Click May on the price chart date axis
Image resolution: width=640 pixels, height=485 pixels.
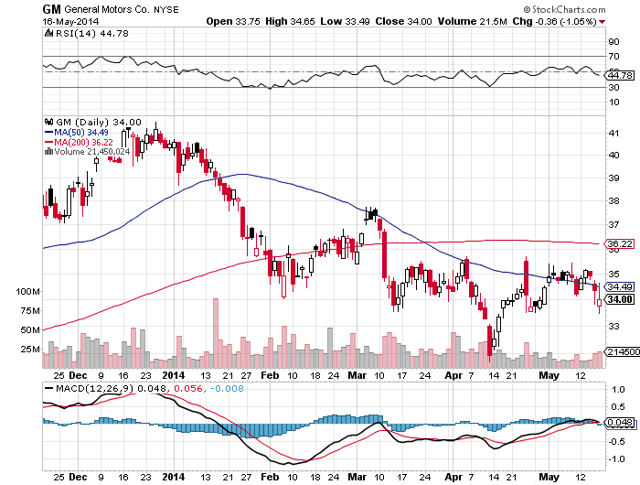(x=549, y=376)
